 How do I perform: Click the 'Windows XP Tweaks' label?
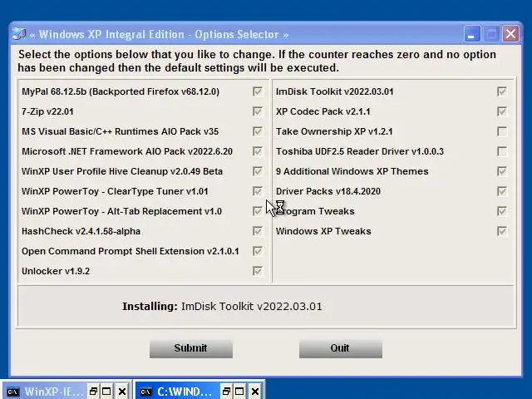(x=323, y=231)
